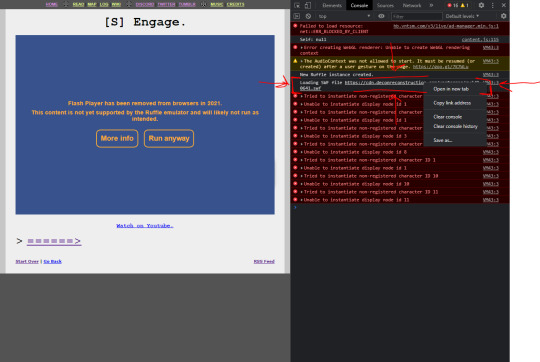Toggle the device toolbar icon in DevTools
The height and width of the screenshot is (362, 540).
[x=308, y=5]
